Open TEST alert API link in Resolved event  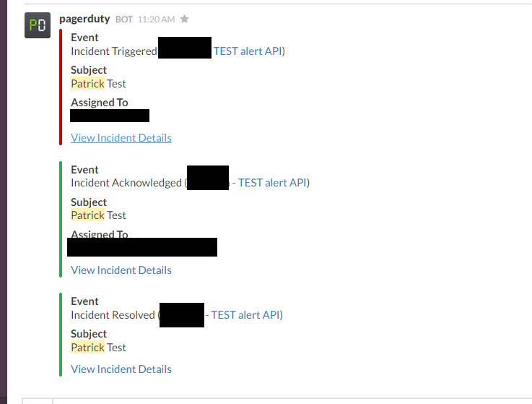[245, 314]
